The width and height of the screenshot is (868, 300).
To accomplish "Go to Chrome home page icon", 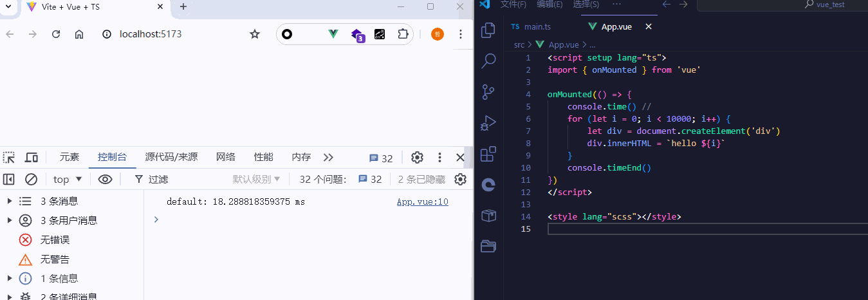I will tap(79, 34).
